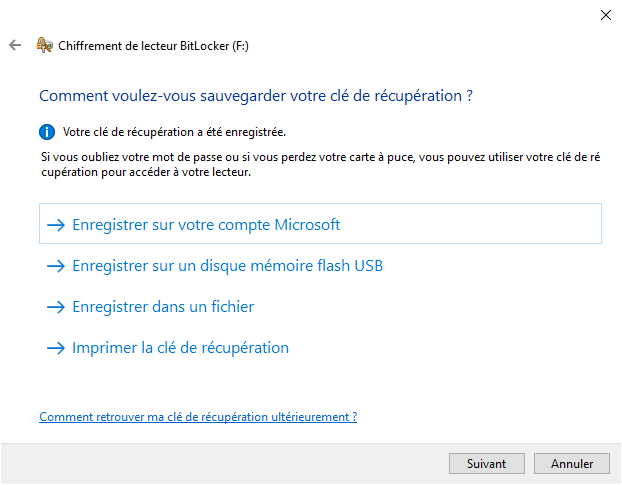Go back using the back arrow
This screenshot has height=485, width=622.
click(x=15, y=45)
